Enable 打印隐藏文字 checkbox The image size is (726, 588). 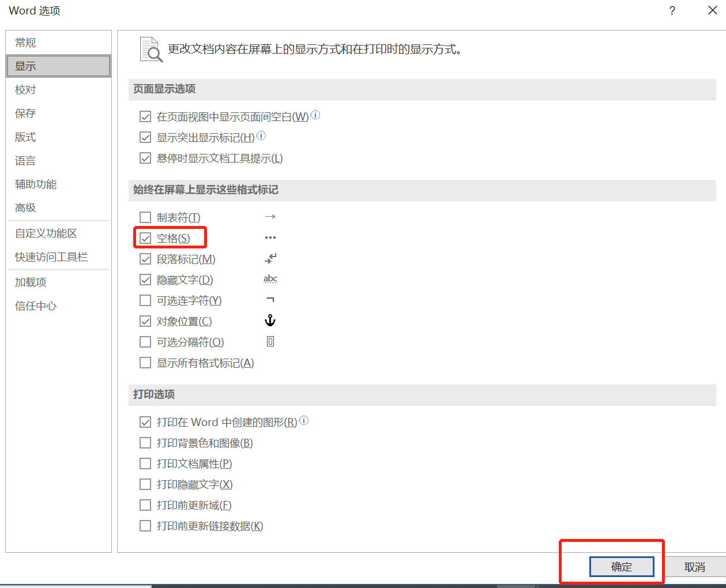tap(145, 485)
